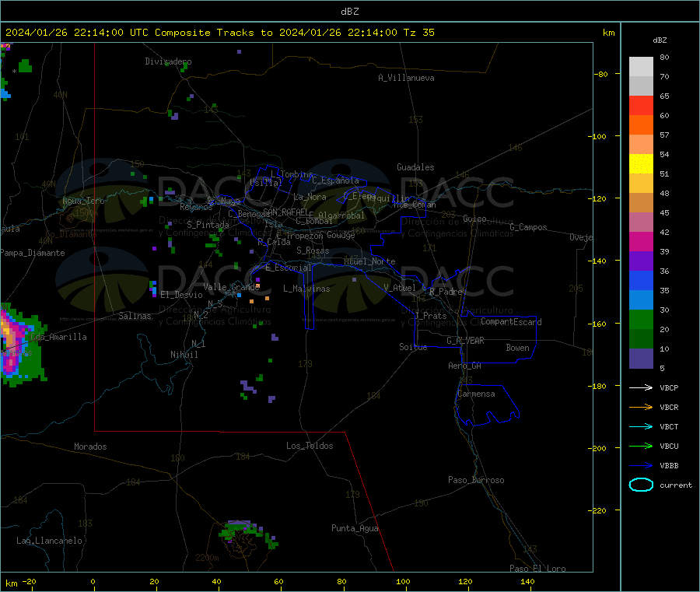Click the 'Agua_Toro' label
Viewport: 700px width, 592px height.
pyautogui.click(x=83, y=201)
